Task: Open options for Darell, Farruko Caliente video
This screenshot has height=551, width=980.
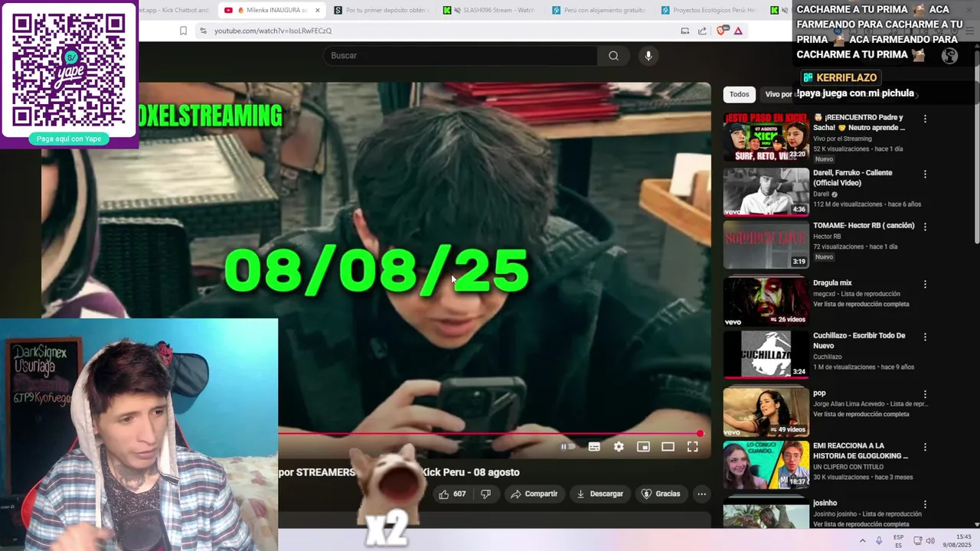Action: 925,174
